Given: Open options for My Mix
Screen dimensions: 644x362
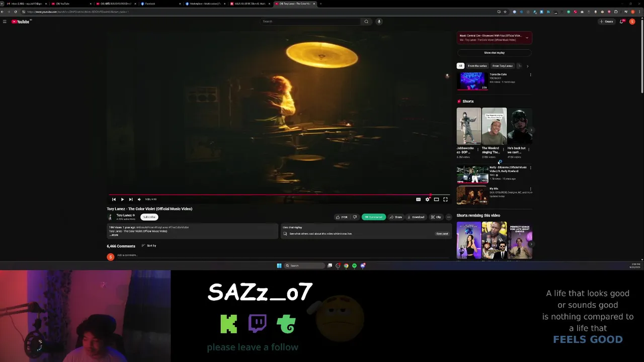Looking at the screenshot, I should pos(530,189).
